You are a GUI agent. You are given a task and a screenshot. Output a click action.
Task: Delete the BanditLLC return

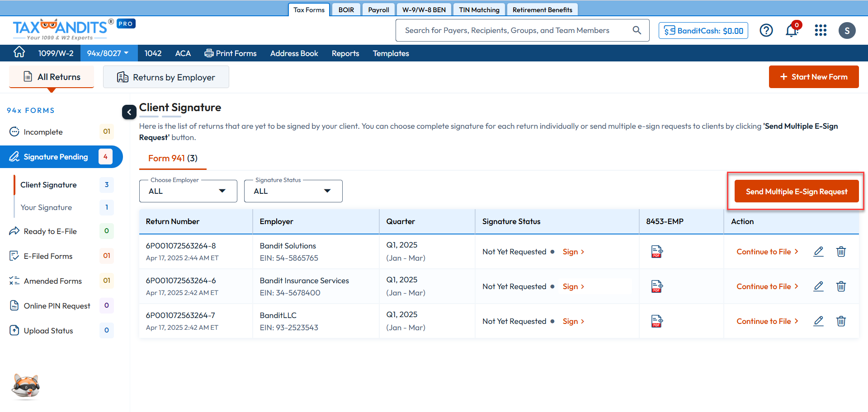(x=841, y=321)
